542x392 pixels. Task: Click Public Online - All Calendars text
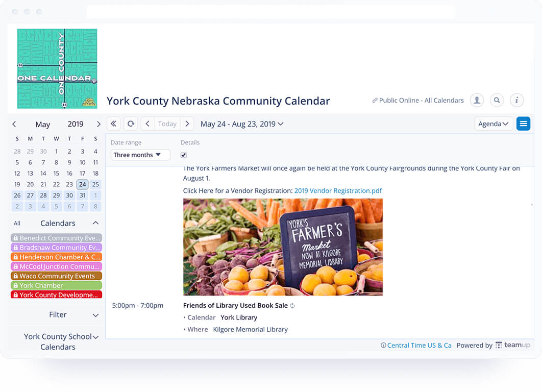[x=422, y=101]
